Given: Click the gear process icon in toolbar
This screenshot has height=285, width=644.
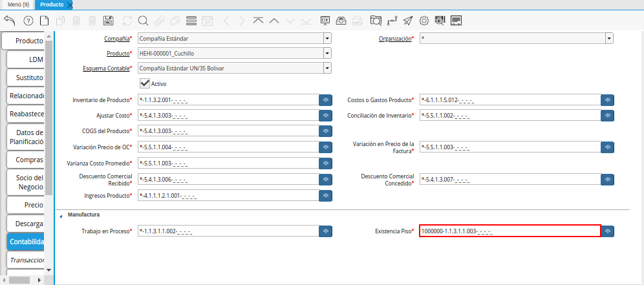Looking at the screenshot, I should pos(425,21).
